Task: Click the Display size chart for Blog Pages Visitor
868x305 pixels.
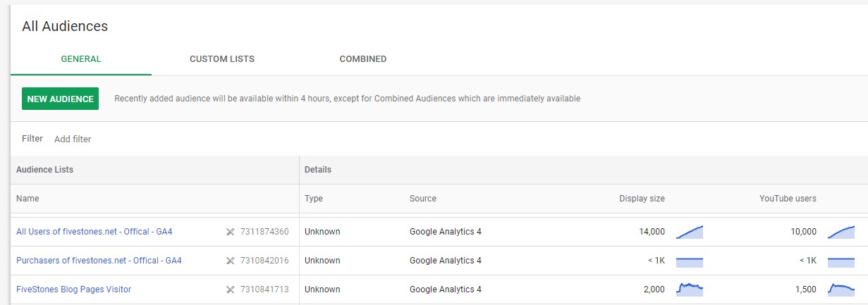Action: 690,289
